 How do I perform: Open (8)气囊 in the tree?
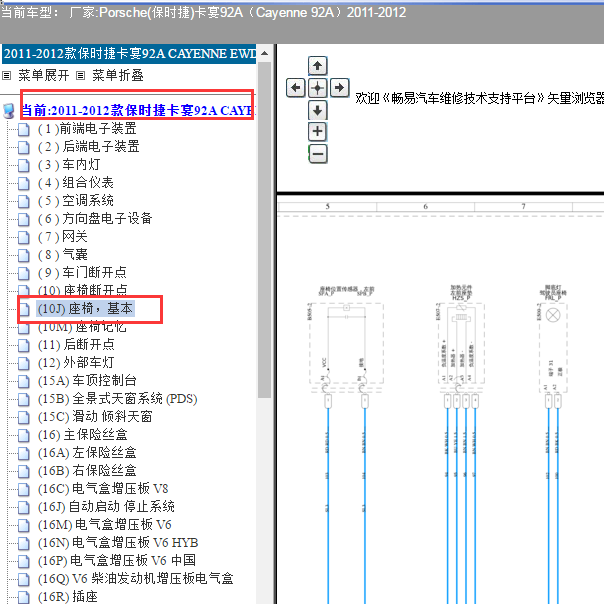point(62,255)
